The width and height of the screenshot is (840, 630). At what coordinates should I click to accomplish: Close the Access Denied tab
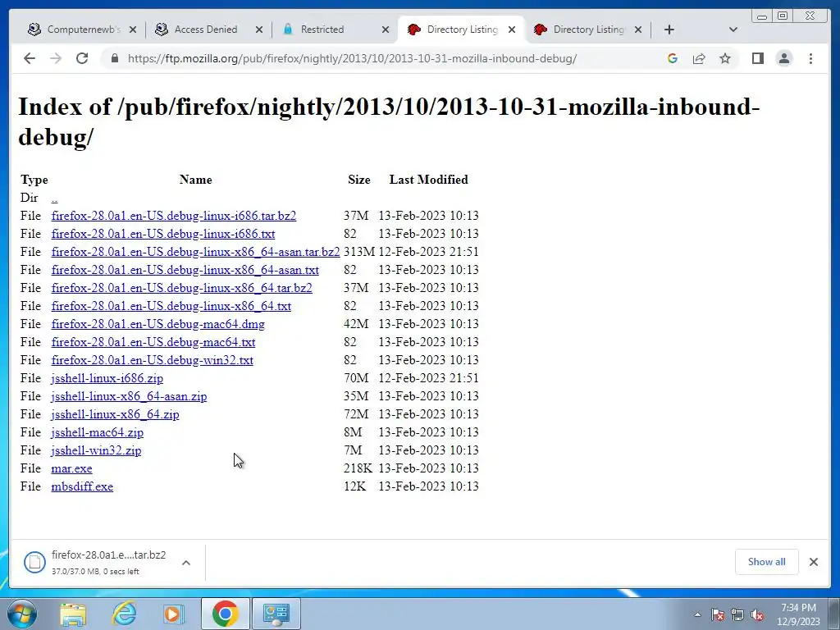pyautogui.click(x=259, y=30)
